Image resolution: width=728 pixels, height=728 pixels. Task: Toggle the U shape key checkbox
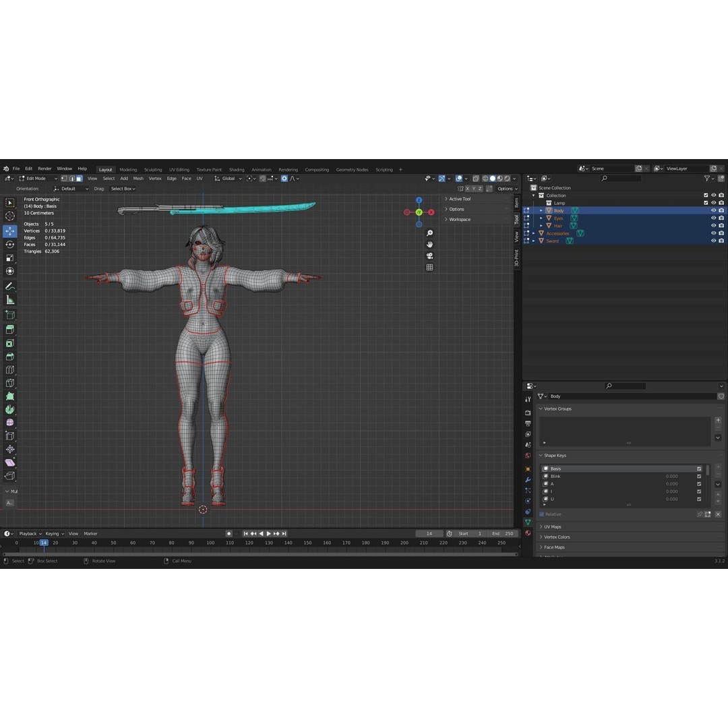tap(699, 499)
